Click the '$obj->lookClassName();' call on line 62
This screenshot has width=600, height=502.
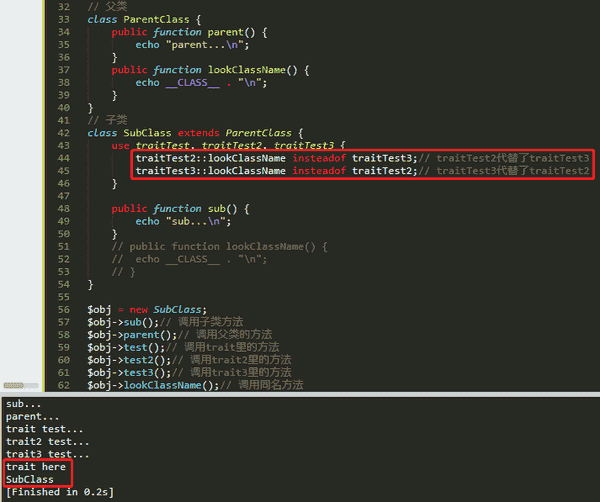click(x=153, y=385)
